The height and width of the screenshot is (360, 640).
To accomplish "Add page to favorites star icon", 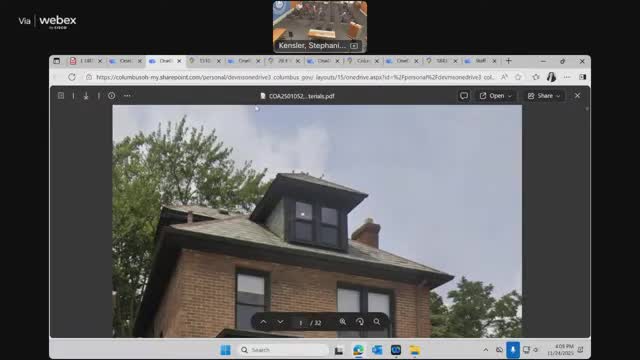I will [x=518, y=77].
